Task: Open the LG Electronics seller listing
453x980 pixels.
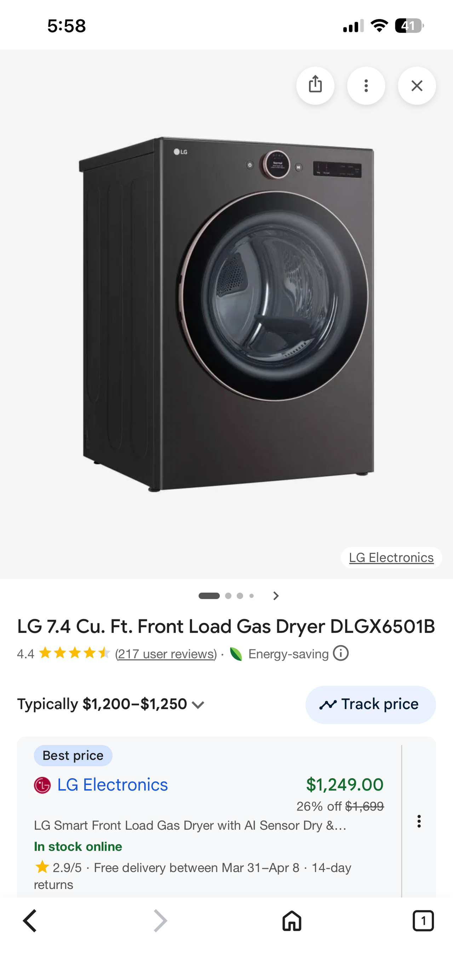Action: [112, 785]
